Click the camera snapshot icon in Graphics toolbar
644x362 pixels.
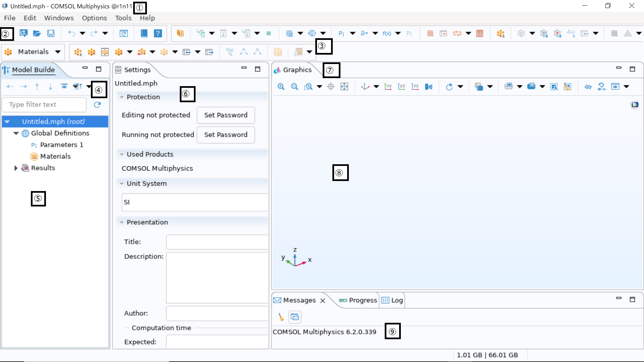429,87
